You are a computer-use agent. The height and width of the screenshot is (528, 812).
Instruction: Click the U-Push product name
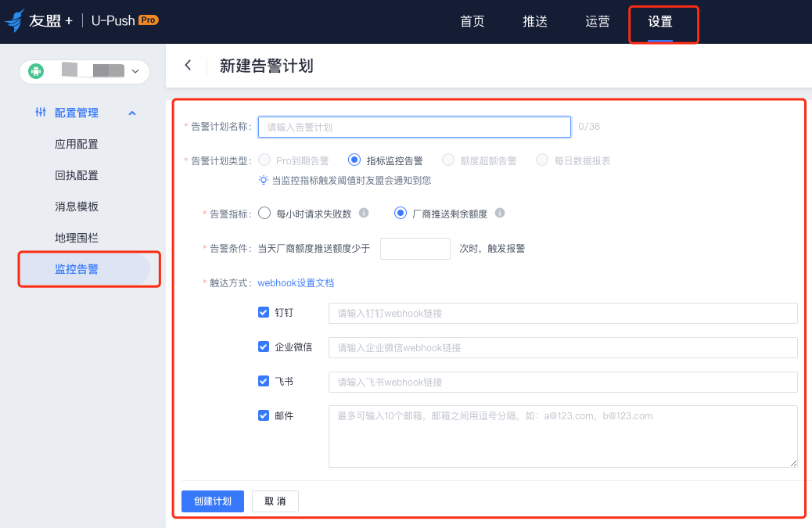point(113,20)
